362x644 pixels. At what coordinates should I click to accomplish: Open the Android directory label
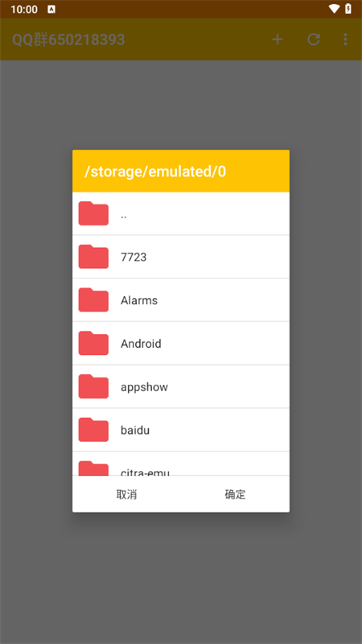pos(141,344)
